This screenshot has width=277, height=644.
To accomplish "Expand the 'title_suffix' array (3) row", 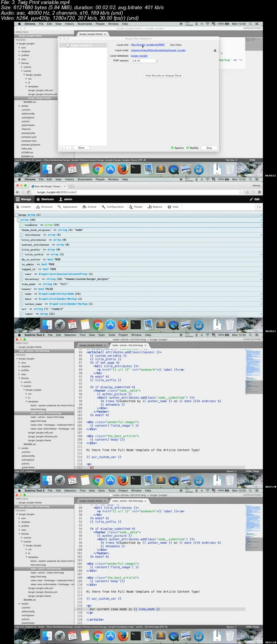I will (x=22, y=254).
